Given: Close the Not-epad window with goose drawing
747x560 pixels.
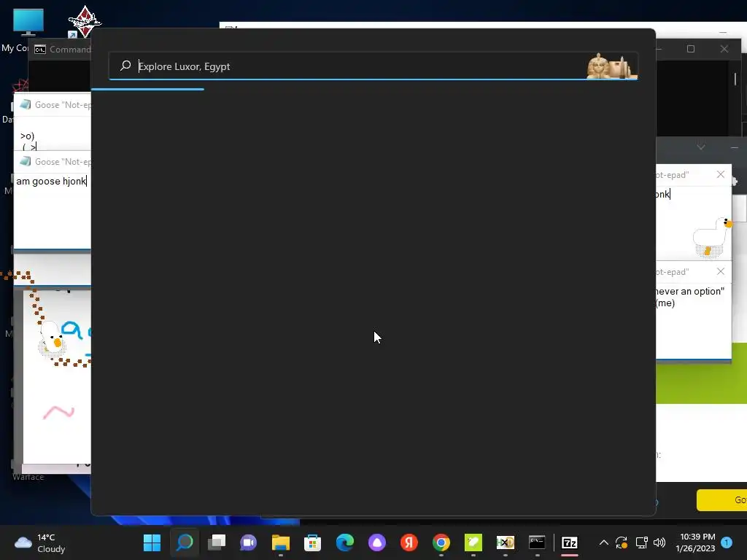Looking at the screenshot, I should coord(720,175).
